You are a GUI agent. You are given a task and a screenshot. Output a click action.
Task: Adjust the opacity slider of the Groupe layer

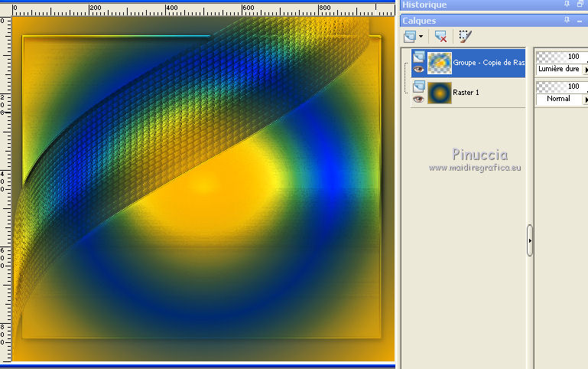(562, 57)
